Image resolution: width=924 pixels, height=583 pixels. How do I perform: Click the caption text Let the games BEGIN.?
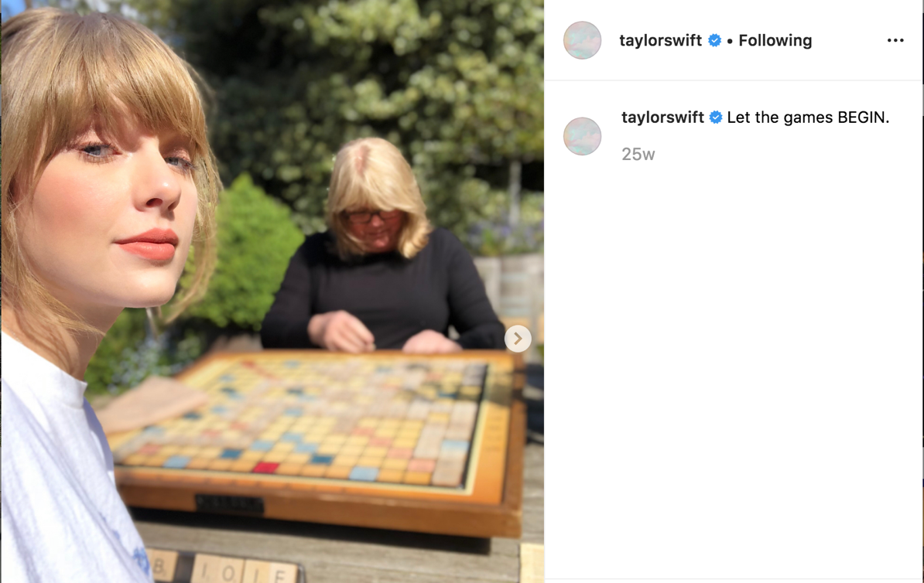click(x=808, y=118)
